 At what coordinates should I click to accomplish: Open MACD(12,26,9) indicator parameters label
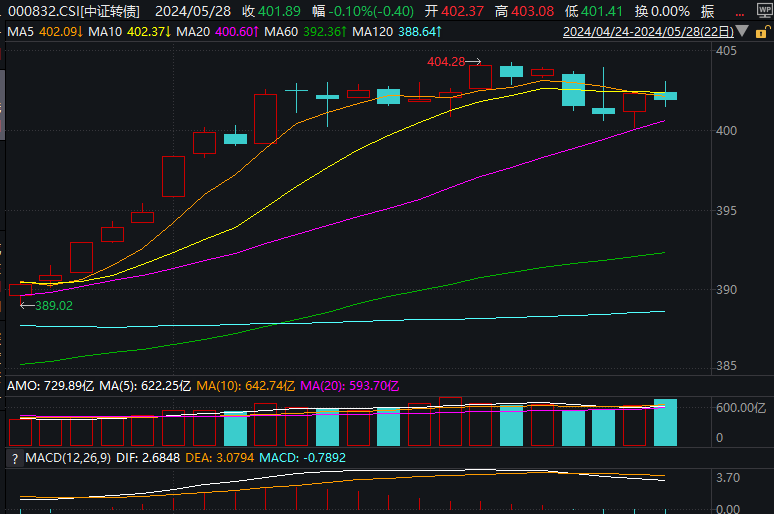click(x=69, y=458)
